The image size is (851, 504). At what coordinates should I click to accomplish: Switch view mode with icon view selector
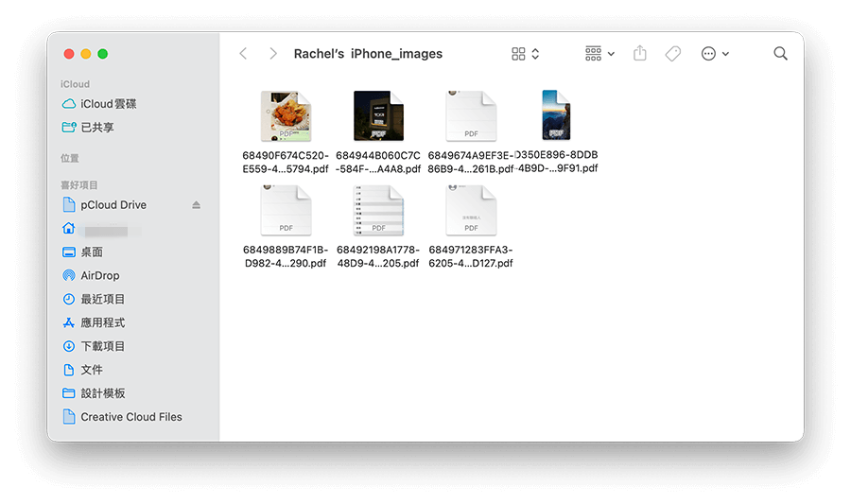(525, 54)
